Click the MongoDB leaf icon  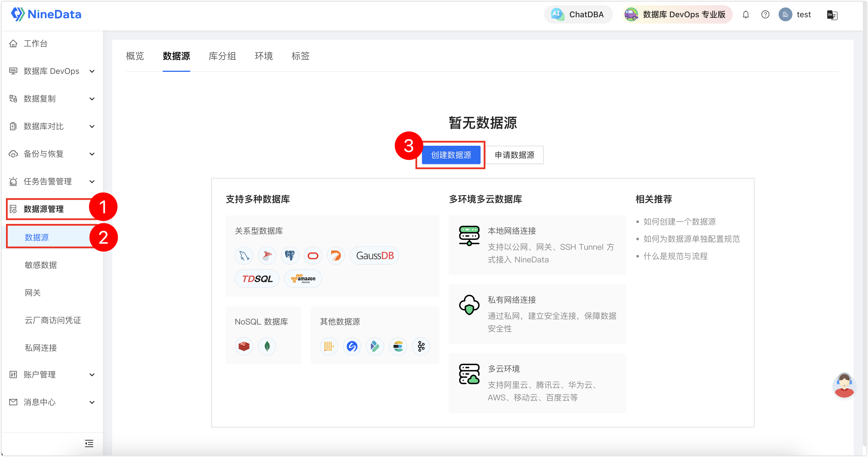pos(267,346)
